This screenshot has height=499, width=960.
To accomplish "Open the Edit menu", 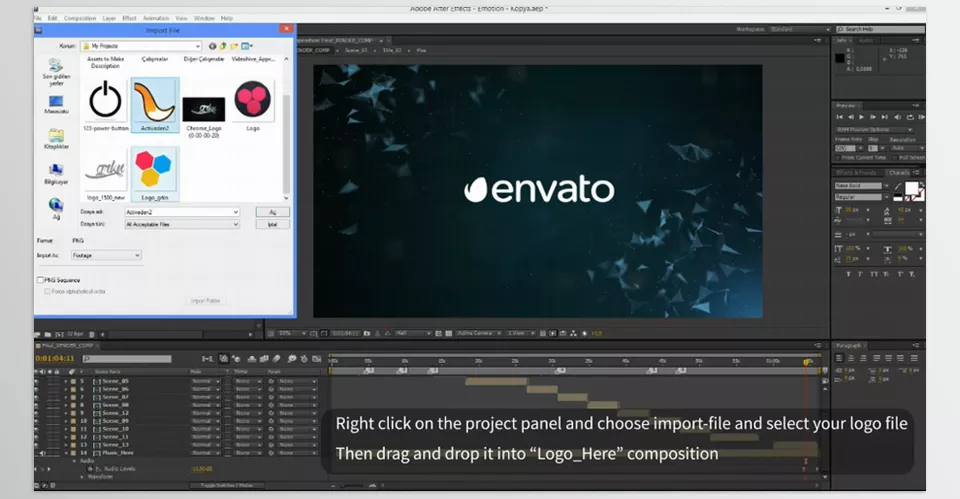I will [53, 18].
